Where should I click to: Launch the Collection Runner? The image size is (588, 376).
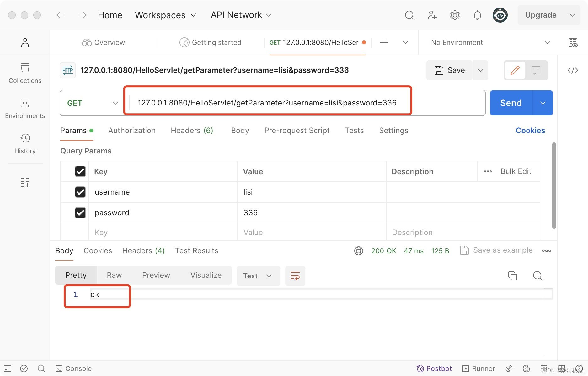(478, 368)
